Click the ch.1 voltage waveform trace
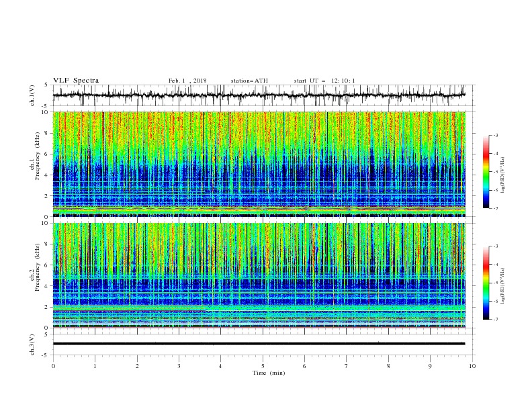This screenshot has height=411, width=532. pyautogui.click(x=259, y=95)
